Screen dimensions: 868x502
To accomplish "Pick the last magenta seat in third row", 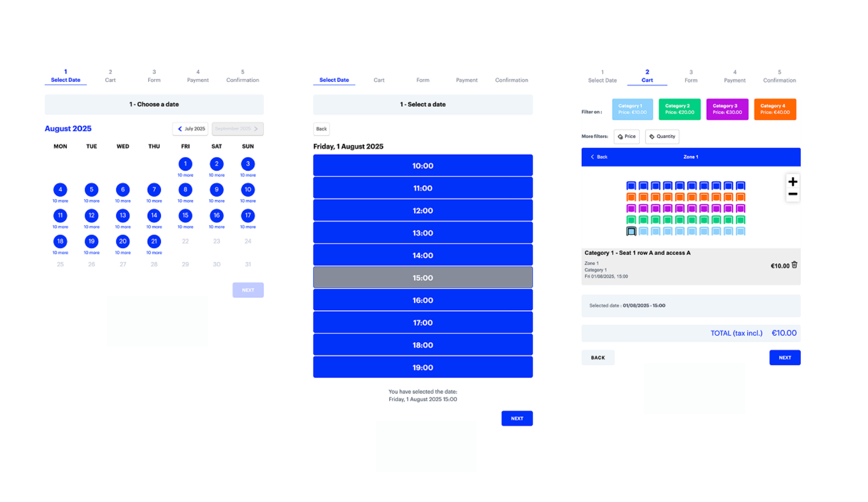I will point(740,208).
